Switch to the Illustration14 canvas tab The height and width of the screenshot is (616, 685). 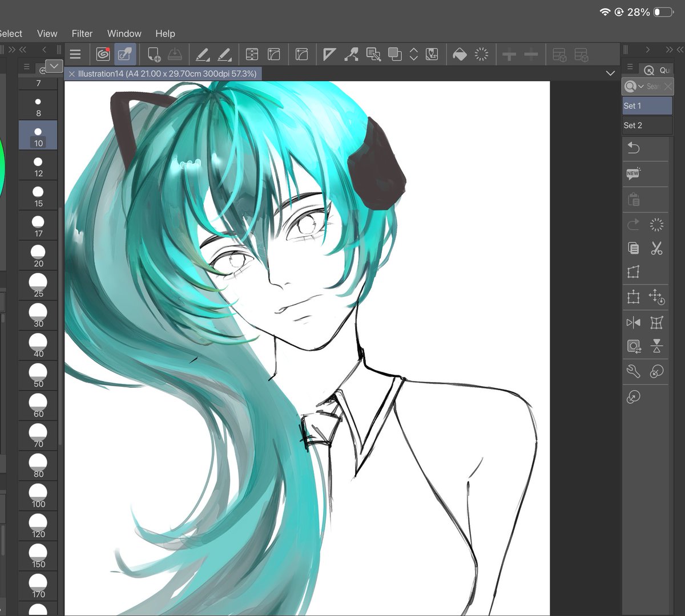coord(167,74)
